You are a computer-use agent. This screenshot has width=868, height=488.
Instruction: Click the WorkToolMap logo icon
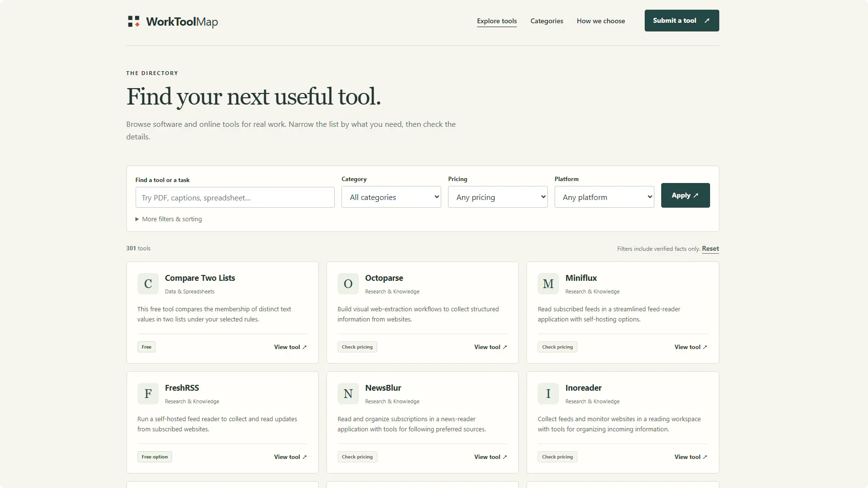click(134, 21)
